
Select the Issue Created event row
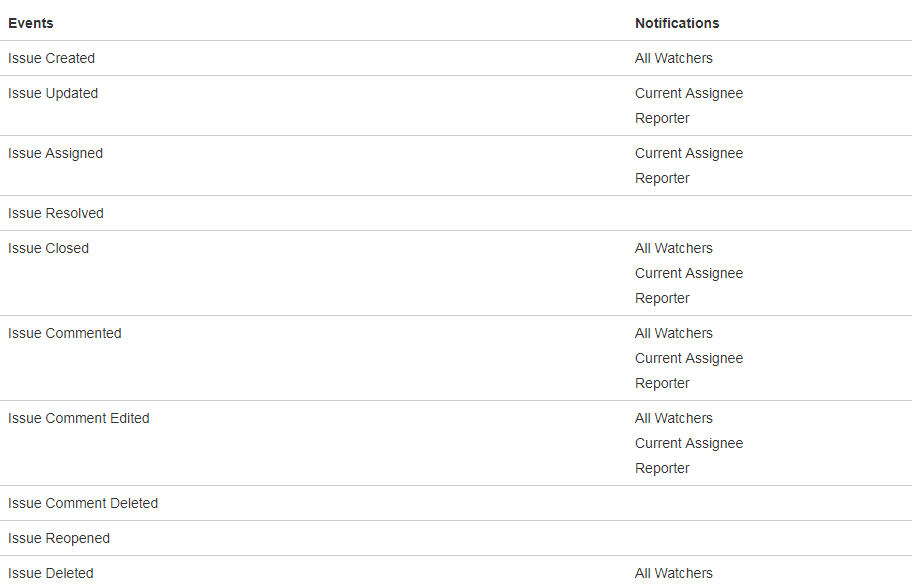52,58
